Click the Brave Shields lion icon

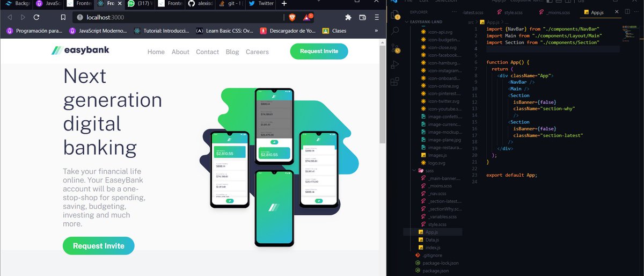[291, 17]
